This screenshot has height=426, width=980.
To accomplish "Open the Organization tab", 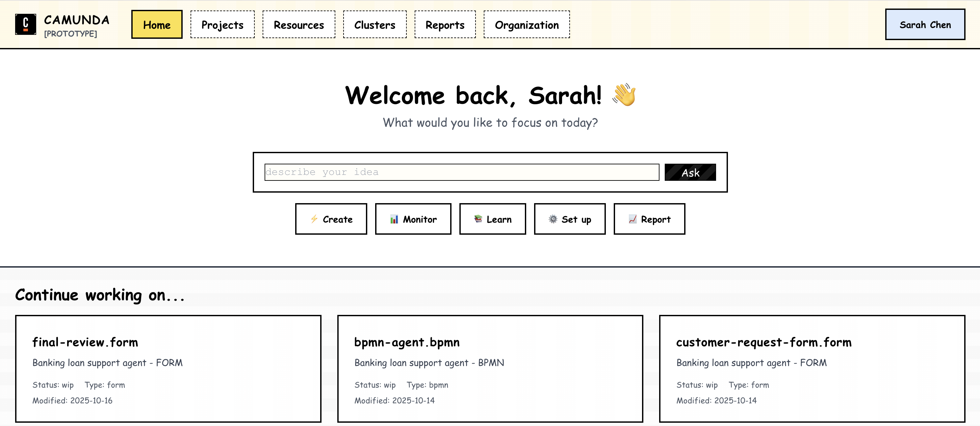I will click(x=527, y=25).
